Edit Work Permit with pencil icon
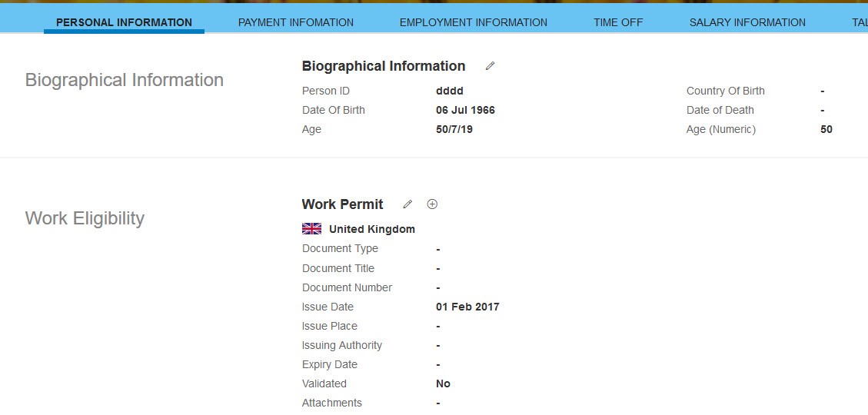The height and width of the screenshot is (415, 868). pos(407,204)
